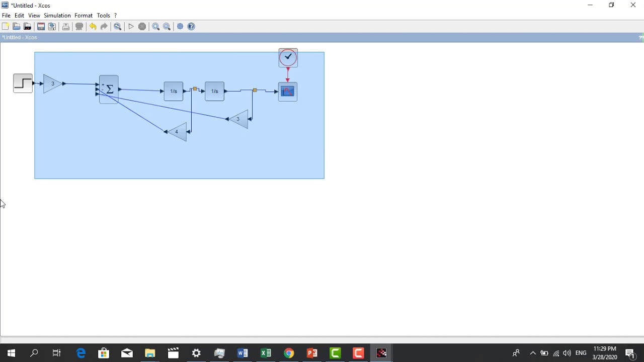The height and width of the screenshot is (362, 644).
Task: Open Wi-Fi network settings in tray
Action: pyautogui.click(x=556, y=353)
